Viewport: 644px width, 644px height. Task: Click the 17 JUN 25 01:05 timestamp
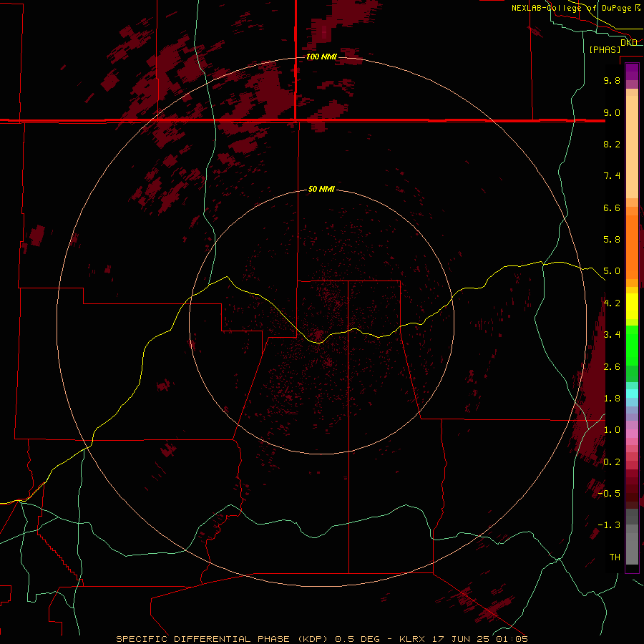pyautogui.click(x=479, y=639)
